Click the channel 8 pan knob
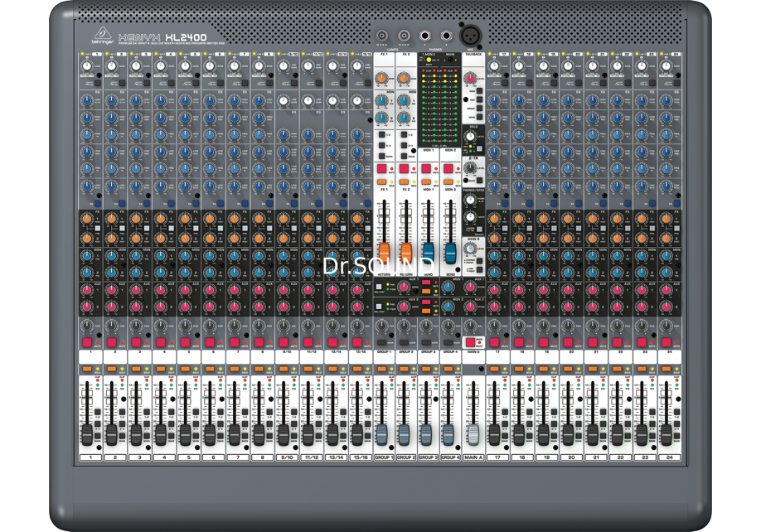Image resolution: width=761 pixels, height=532 pixels. pyautogui.click(x=259, y=326)
